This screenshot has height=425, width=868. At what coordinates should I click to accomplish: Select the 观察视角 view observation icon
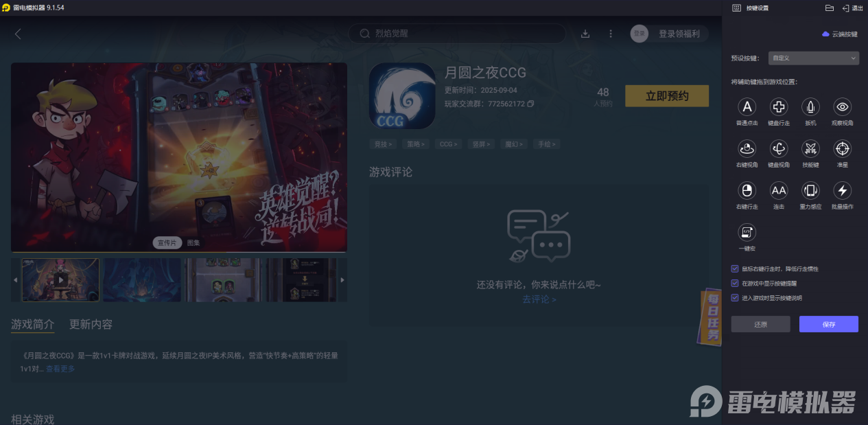coord(842,108)
